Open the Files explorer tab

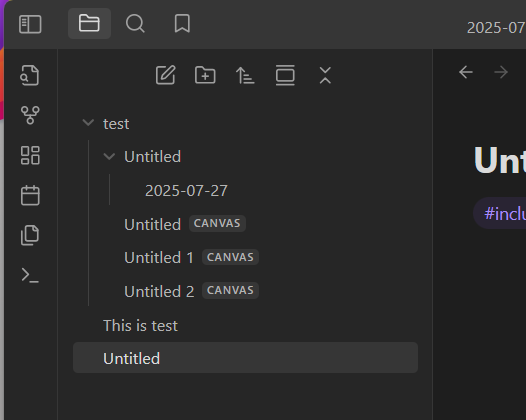tap(89, 23)
